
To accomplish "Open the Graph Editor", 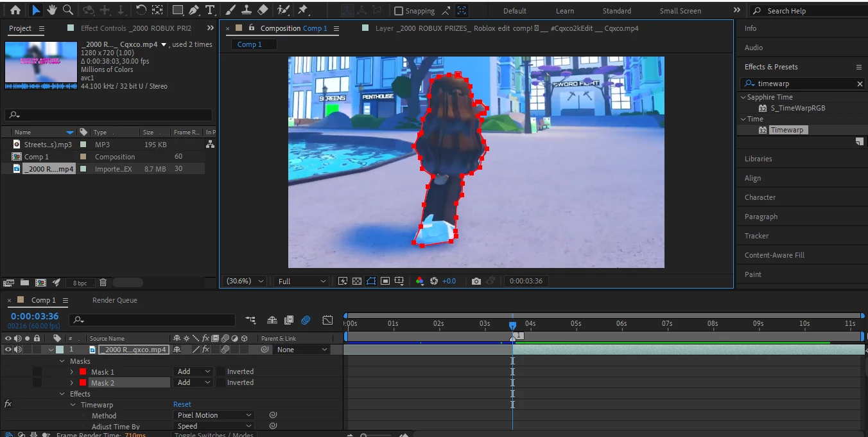I will 327,319.
